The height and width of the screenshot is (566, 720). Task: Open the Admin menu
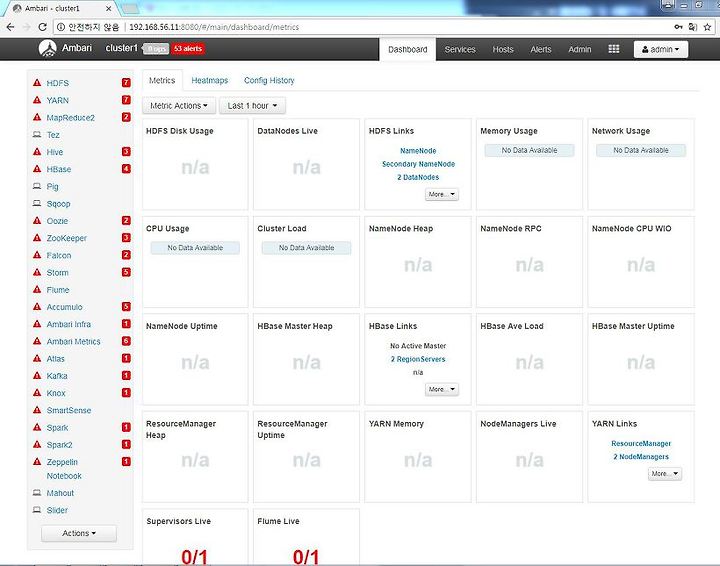(579, 49)
